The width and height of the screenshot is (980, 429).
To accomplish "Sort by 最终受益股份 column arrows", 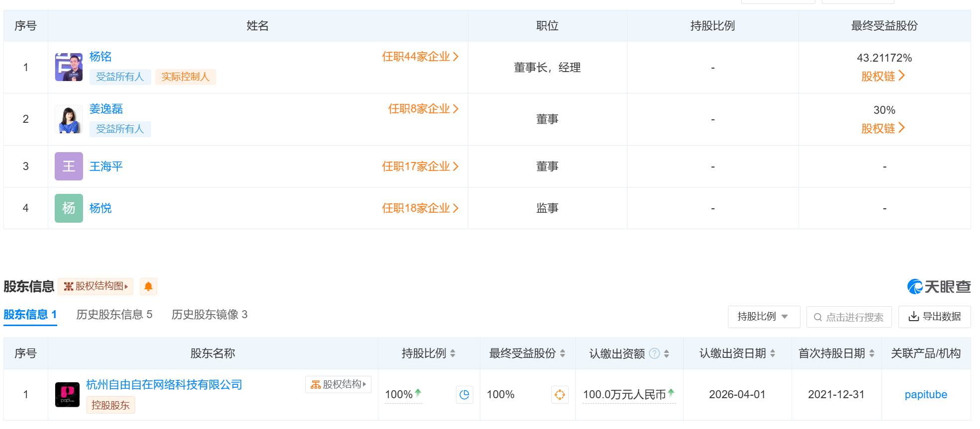I will (562, 353).
